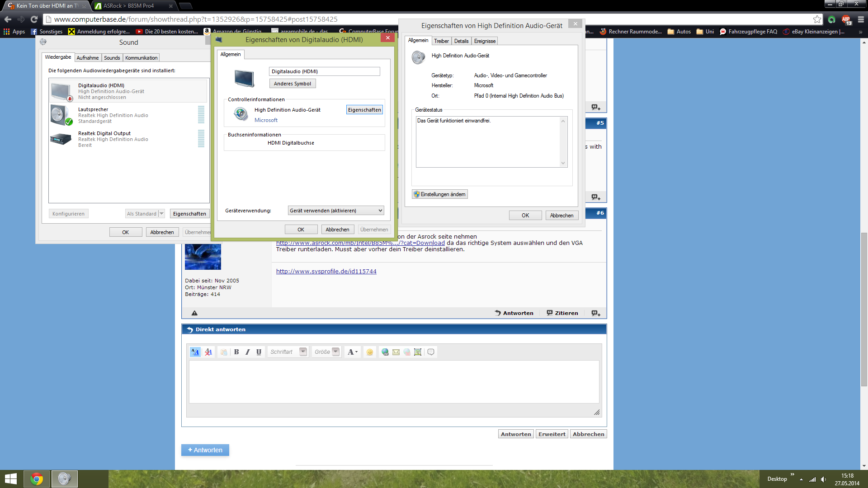Open the smiley insert menu
The width and height of the screenshot is (868, 488).
pyautogui.click(x=370, y=352)
